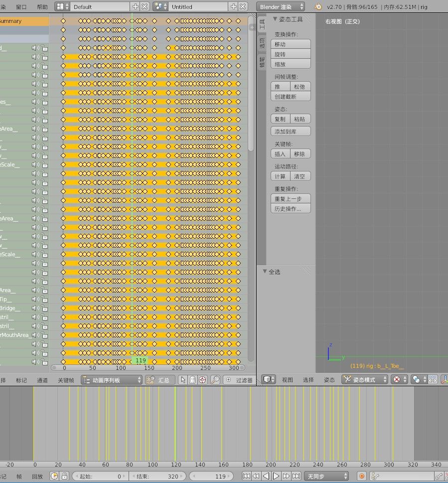Open the 姿态模式 interaction mode dropdown

(365, 379)
